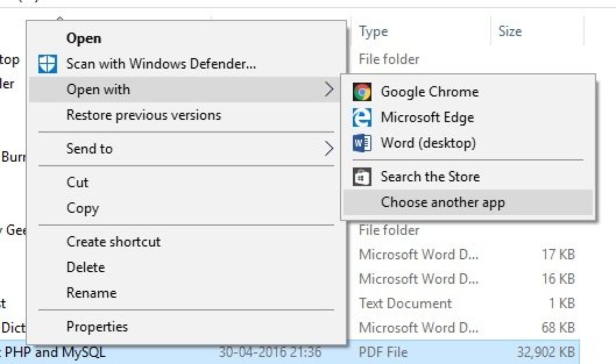The height and width of the screenshot is (364, 616).
Task: Click the Microsoft Edge icon
Action: pyautogui.click(x=362, y=118)
